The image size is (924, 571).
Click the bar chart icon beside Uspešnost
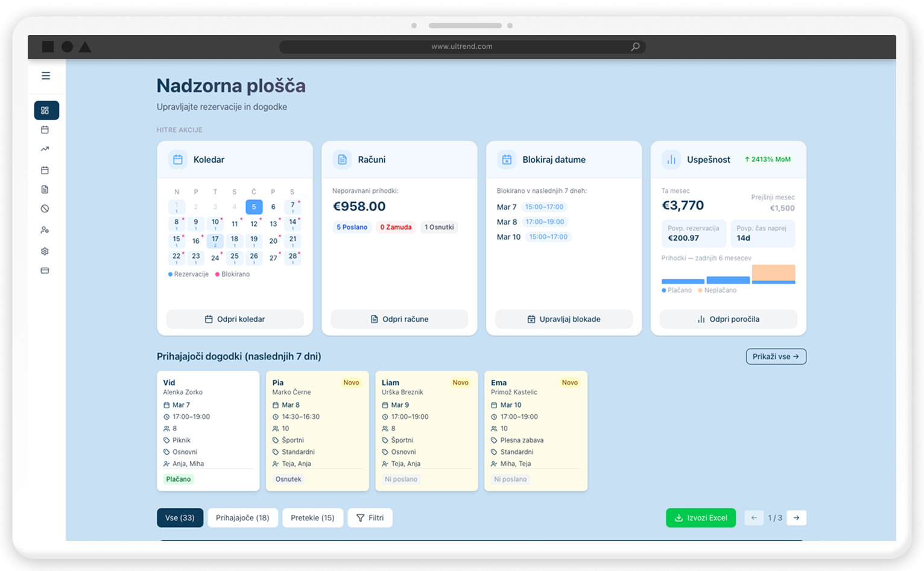[671, 160]
